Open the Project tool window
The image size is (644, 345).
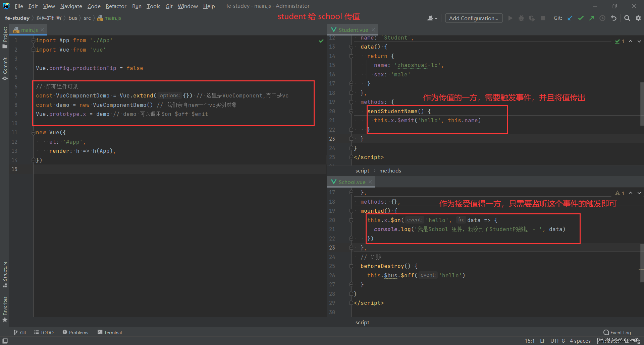(5, 38)
